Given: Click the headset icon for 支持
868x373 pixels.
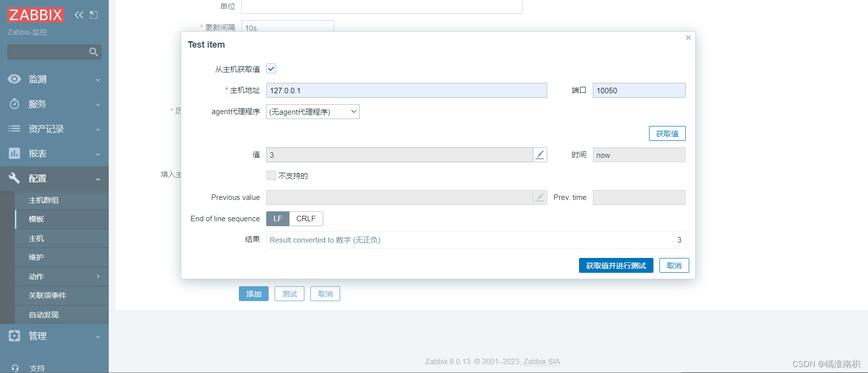Looking at the screenshot, I should [x=15, y=369].
